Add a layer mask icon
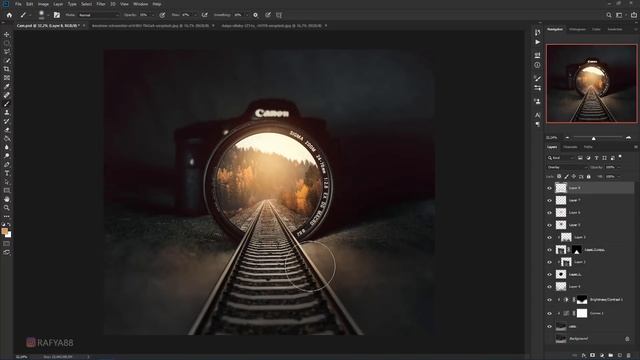The image size is (640, 360). point(593,356)
